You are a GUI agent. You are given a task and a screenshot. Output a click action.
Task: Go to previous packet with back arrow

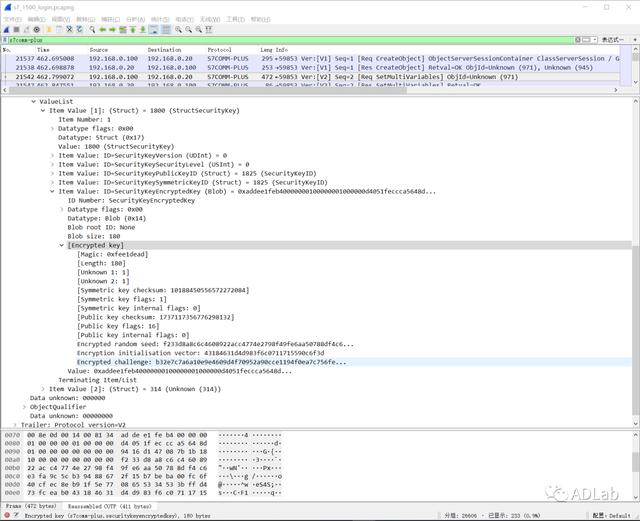tap(103, 29)
